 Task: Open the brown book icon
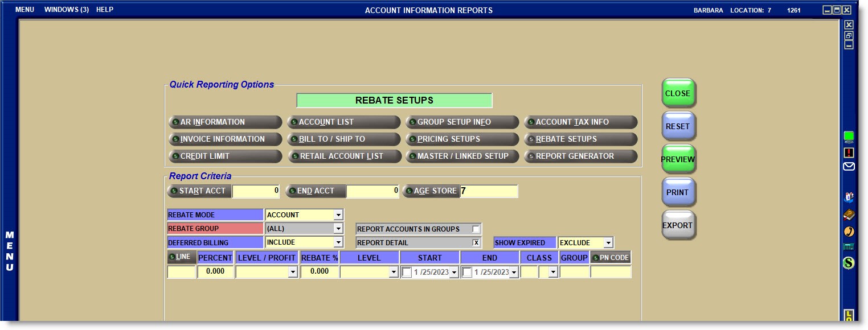(849, 214)
